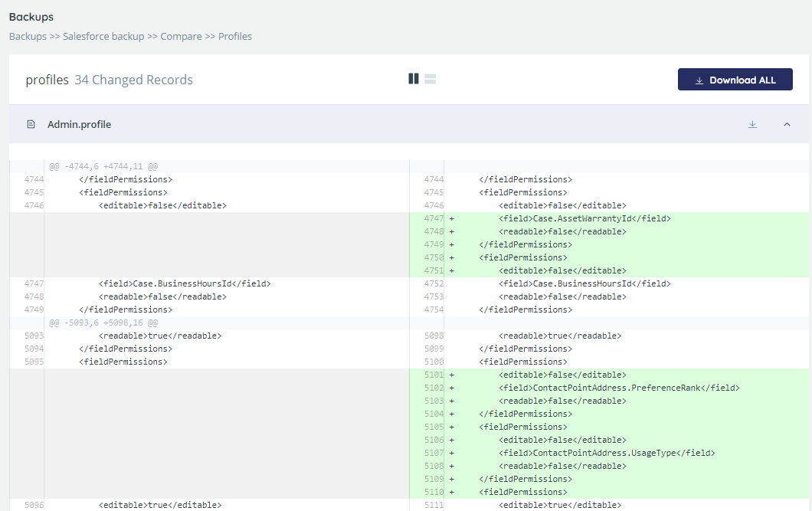Click line number 5101 in the right pane
Viewport: 812px width, 511px height.
point(434,375)
